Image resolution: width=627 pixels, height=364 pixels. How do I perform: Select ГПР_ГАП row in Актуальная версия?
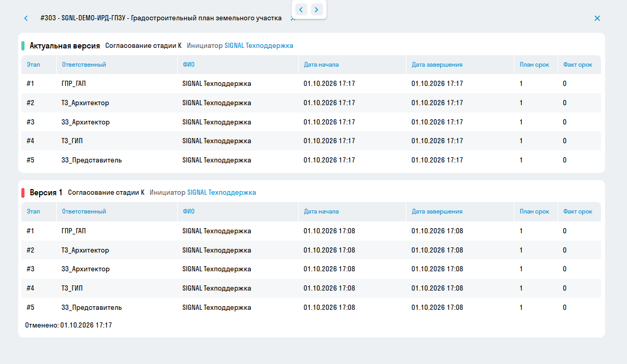(311, 84)
